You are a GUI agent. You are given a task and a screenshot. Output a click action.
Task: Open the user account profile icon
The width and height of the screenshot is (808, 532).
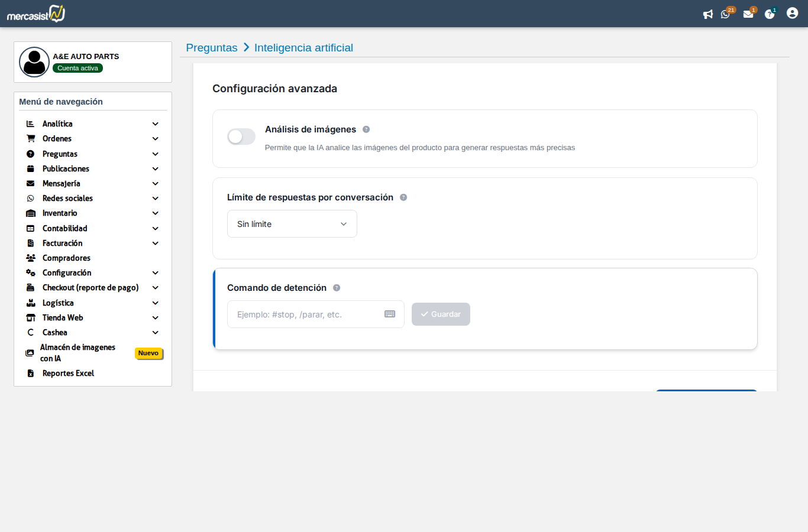(792, 13)
